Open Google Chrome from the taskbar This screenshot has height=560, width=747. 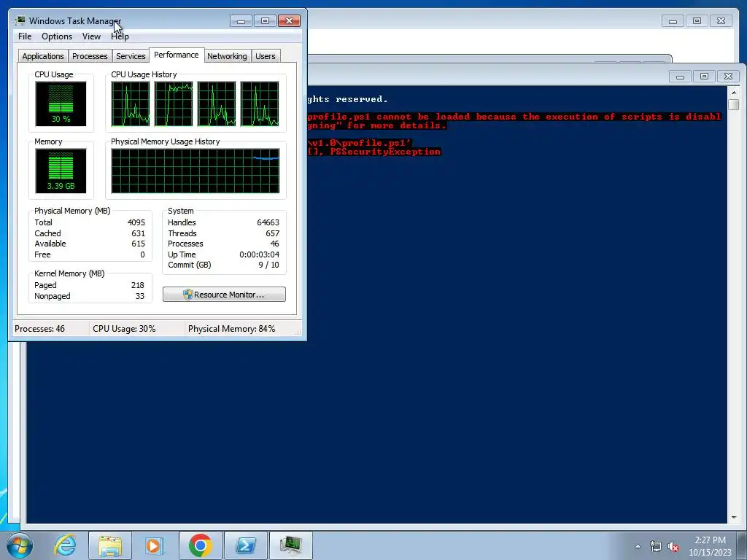201,545
